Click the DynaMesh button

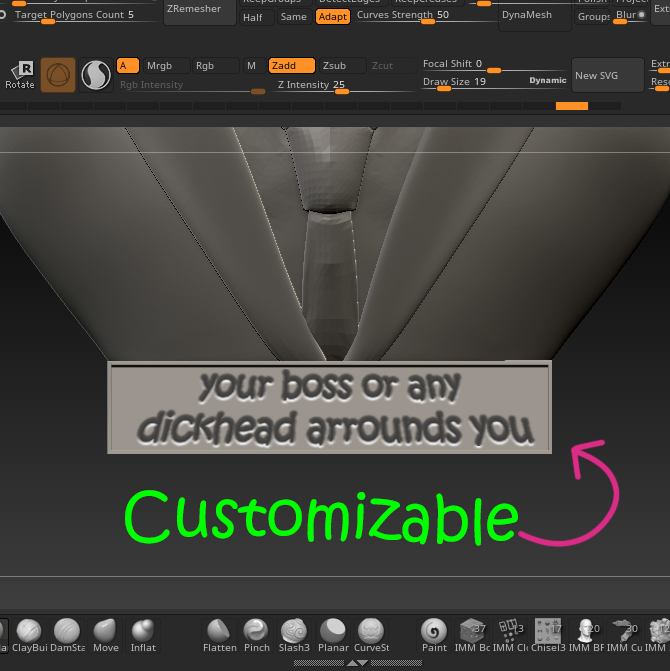coord(535,15)
